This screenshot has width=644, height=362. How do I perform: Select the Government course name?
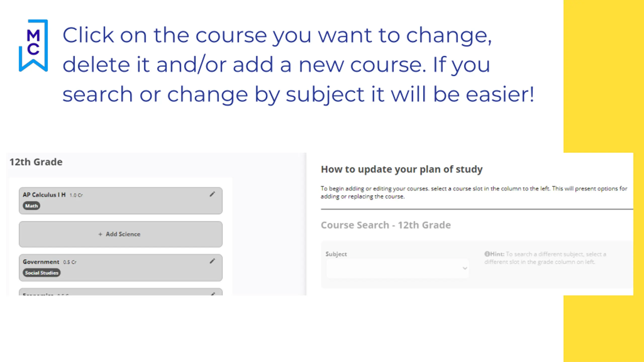point(41,262)
